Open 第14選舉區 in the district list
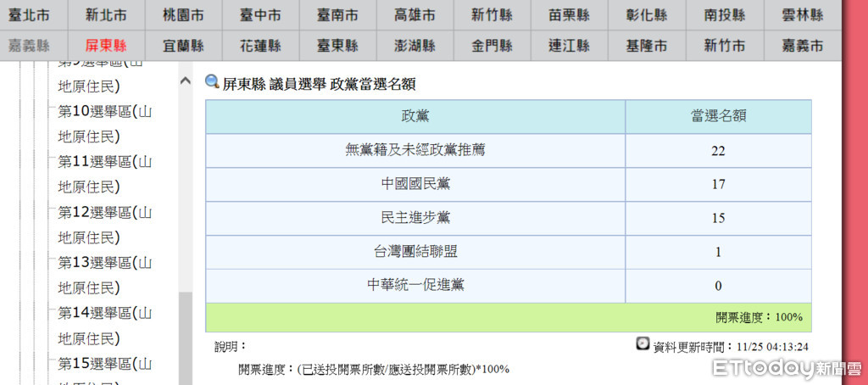This screenshot has width=868, height=385. (x=104, y=313)
